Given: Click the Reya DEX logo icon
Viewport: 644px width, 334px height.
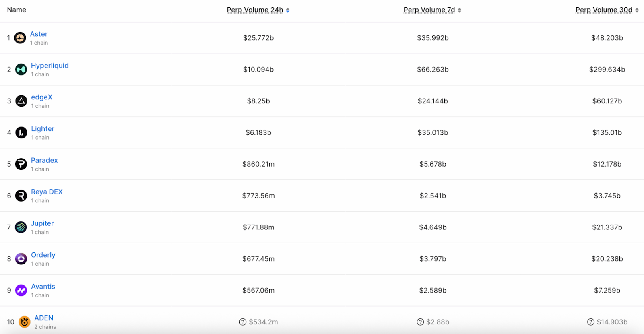Looking at the screenshot, I should click(x=21, y=196).
